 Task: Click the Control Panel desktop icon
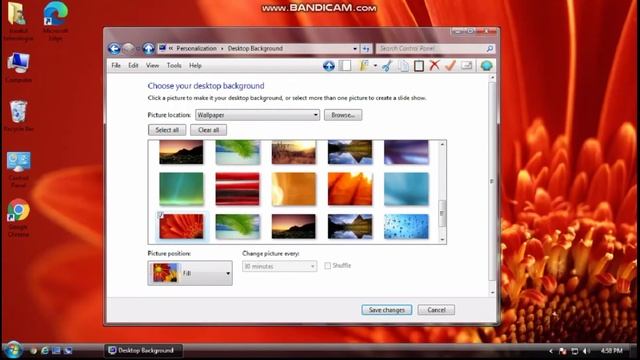point(18,169)
